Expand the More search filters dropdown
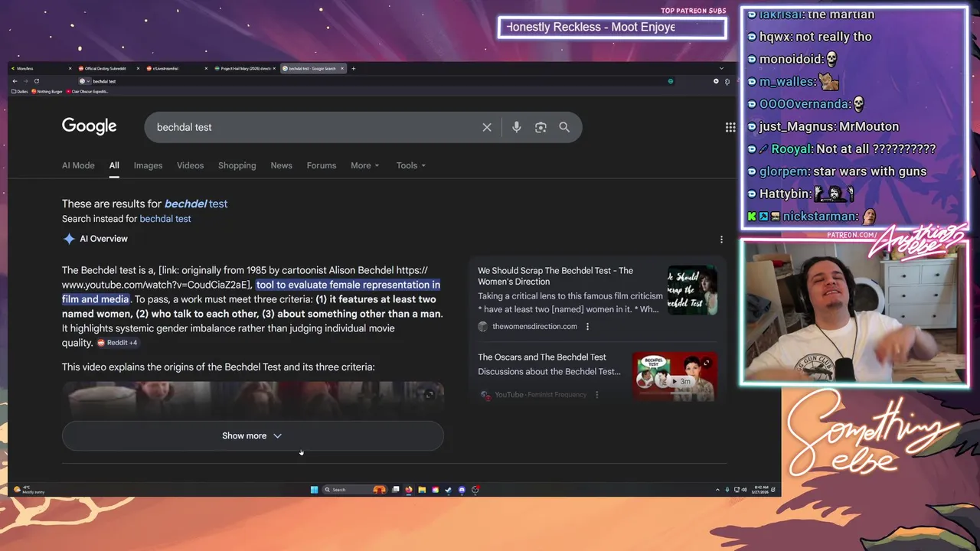The width and height of the screenshot is (980, 551). (x=364, y=165)
